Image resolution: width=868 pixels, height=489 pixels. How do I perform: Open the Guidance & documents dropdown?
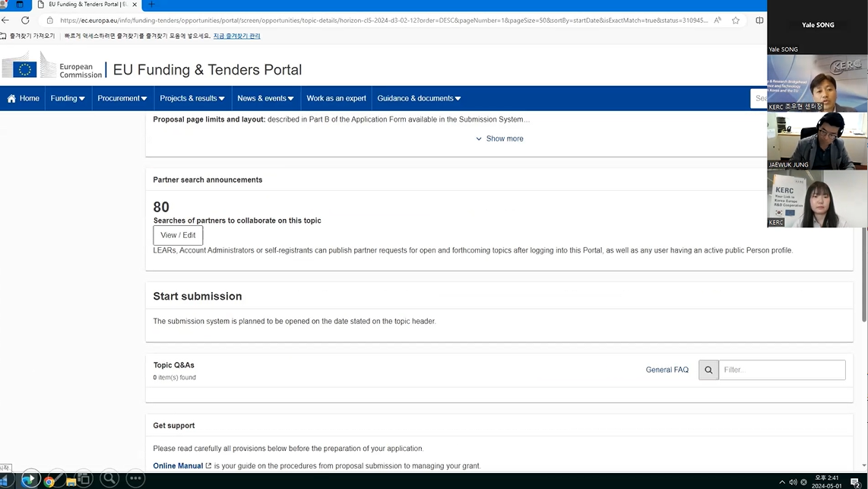pos(419,99)
